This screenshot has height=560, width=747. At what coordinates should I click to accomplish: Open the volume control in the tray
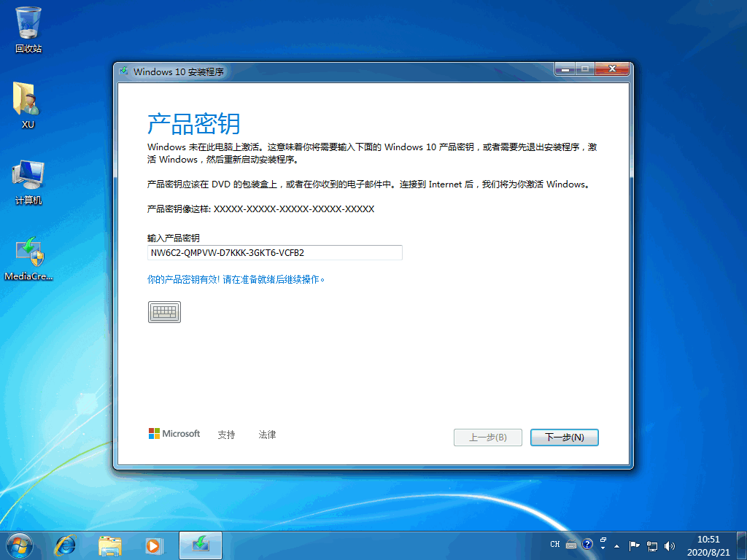669,545
